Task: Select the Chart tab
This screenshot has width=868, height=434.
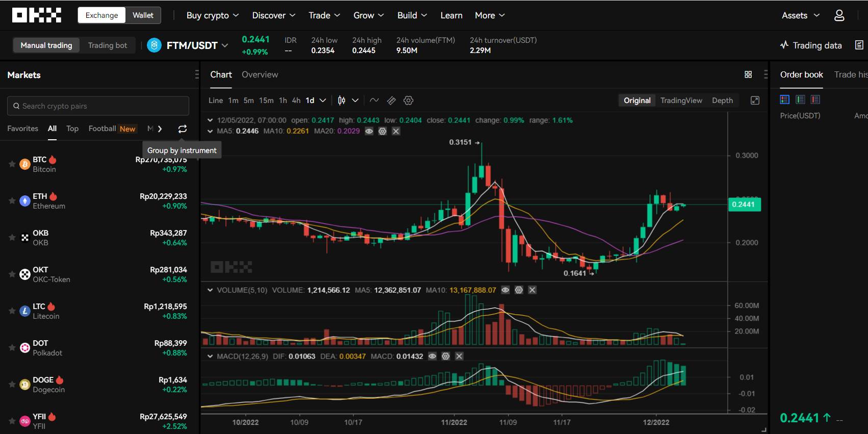Action: (221, 74)
